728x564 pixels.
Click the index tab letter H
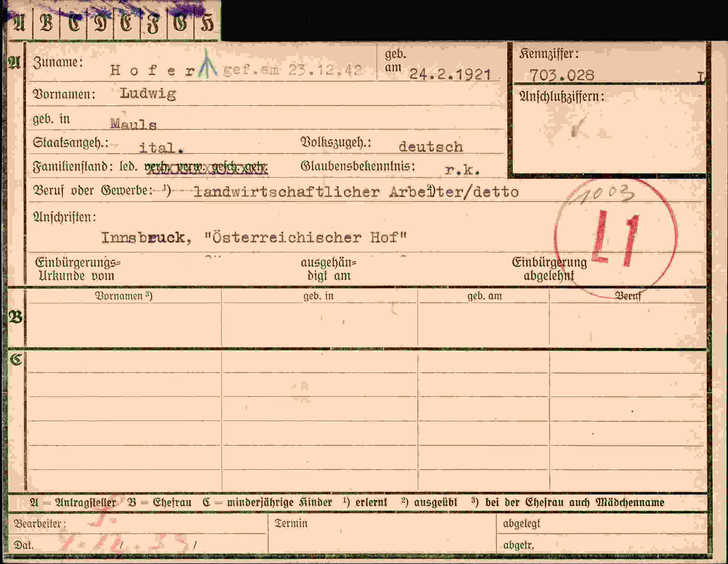click(207, 24)
